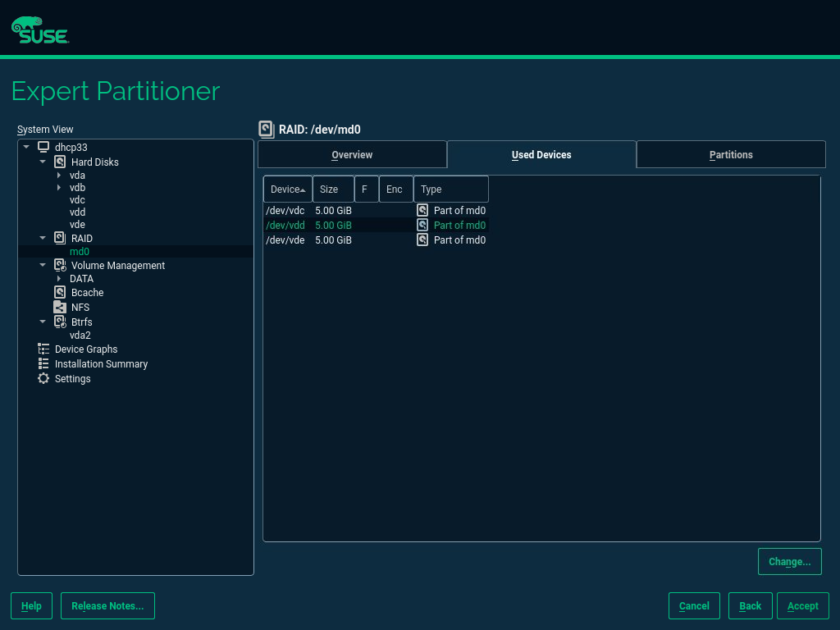Open the Settings gear icon
The image size is (840, 630).
coord(44,379)
